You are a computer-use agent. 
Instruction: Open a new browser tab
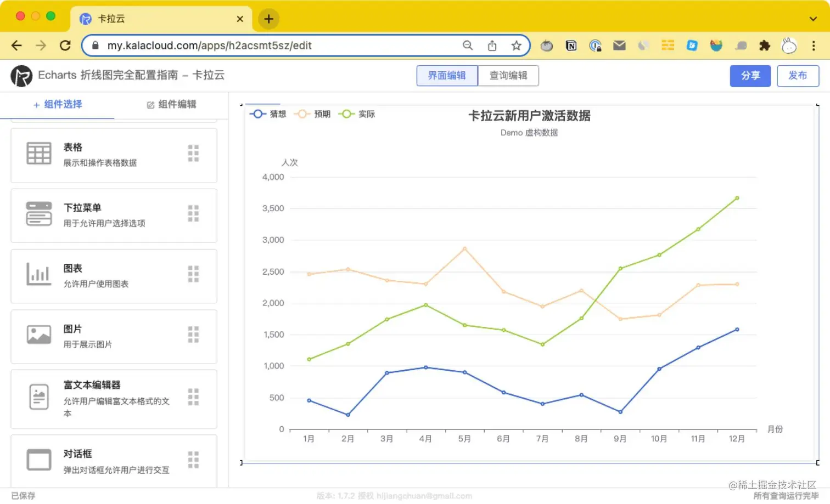[268, 19]
